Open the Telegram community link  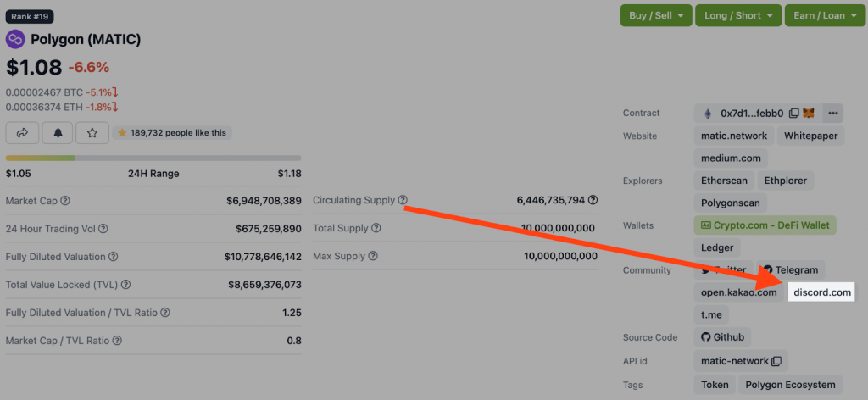pos(790,270)
